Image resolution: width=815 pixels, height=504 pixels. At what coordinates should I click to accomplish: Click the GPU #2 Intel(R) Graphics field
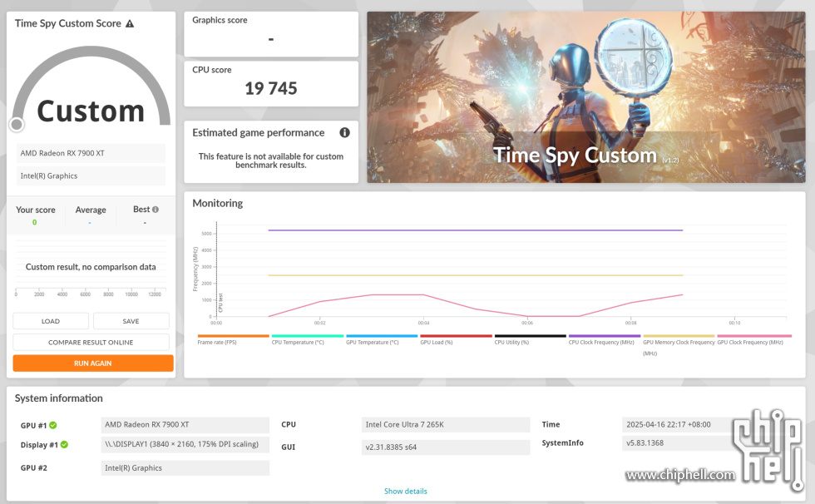(x=185, y=467)
